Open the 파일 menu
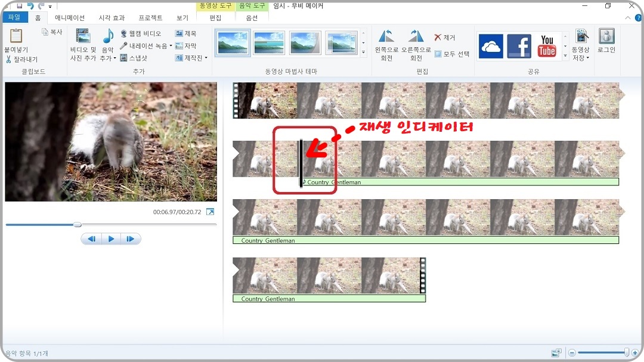This screenshot has width=644, height=362. coord(15,17)
